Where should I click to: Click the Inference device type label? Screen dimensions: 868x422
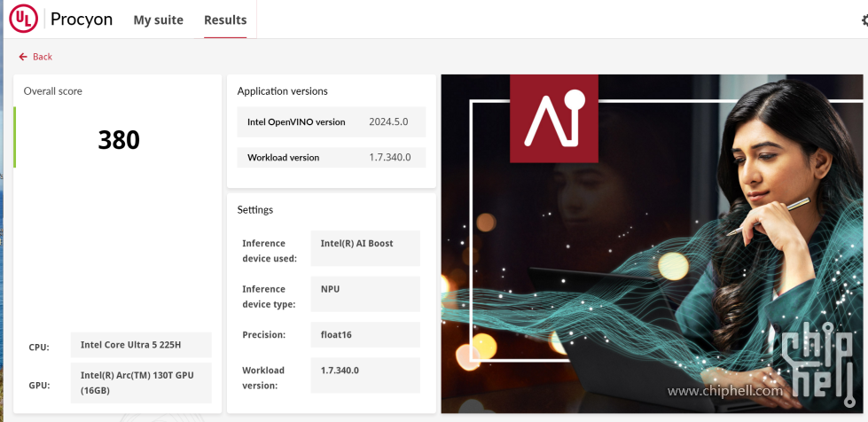[269, 297]
